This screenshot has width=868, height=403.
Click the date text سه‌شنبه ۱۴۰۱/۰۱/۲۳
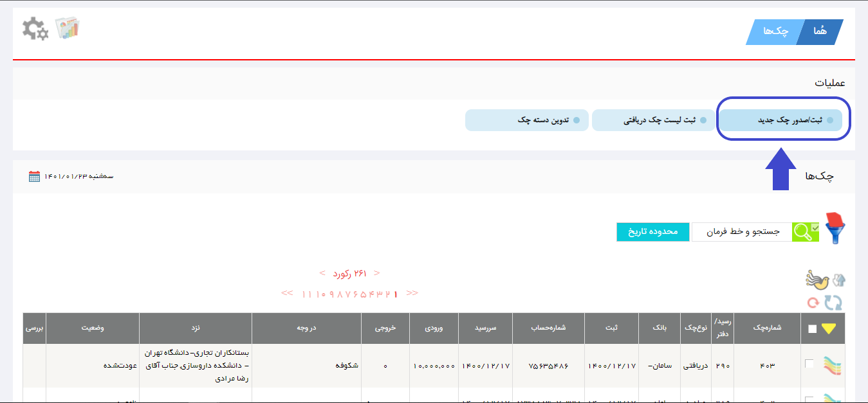pyautogui.click(x=79, y=176)
